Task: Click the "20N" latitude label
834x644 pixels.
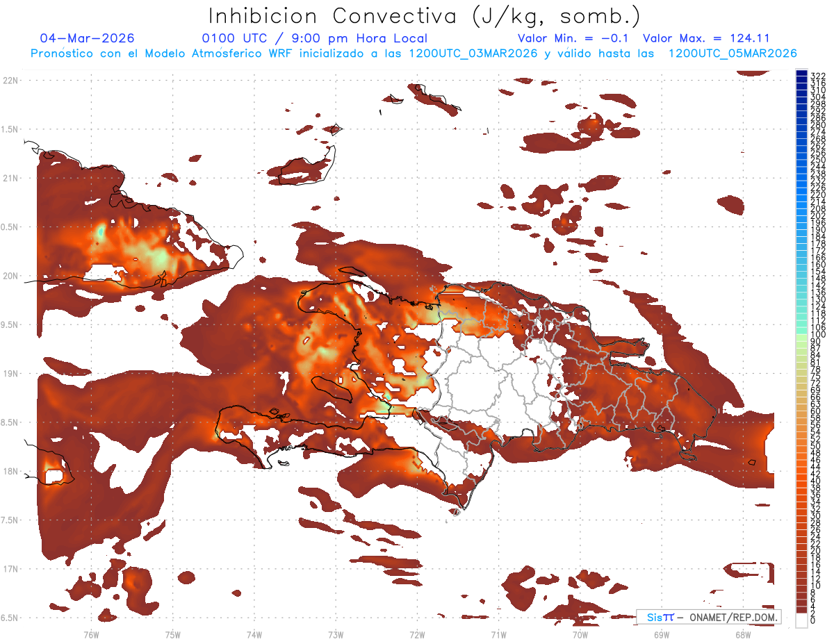Action: coord(11,276)
